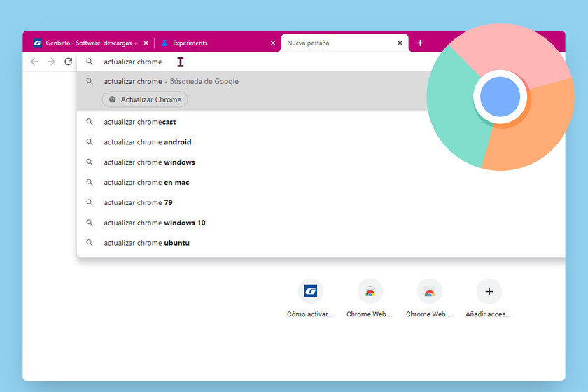Click the Genbeta favicon in first tab

coord(38,43)
